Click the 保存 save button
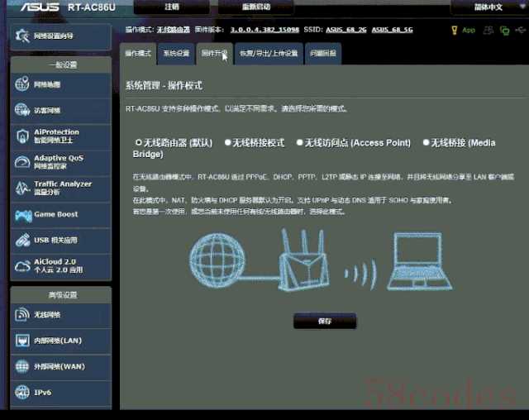This screenshot has width=529, height=420. click(x=325, y=321)
